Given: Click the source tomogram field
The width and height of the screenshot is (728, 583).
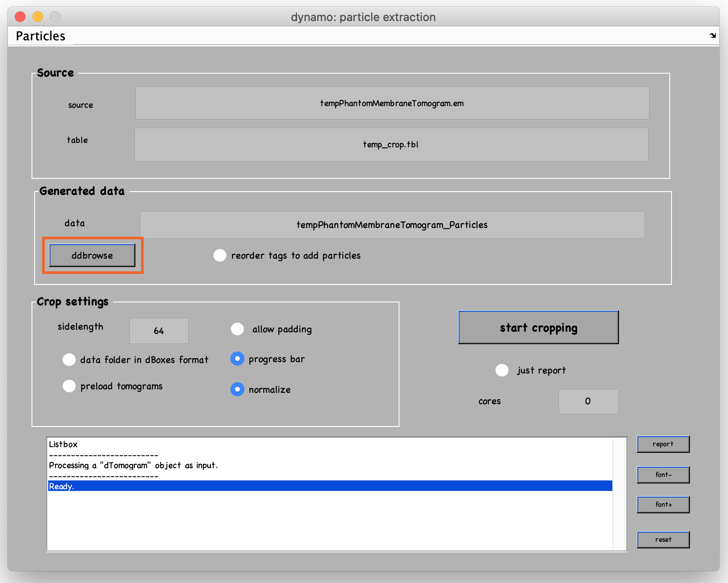Looking at the screenshot, I should 392,103.
